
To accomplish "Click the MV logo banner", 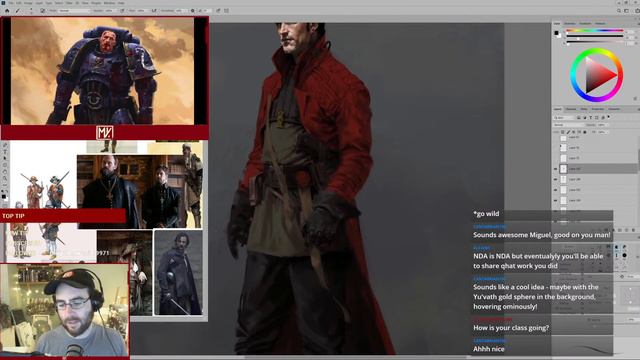I will (105, 133).
